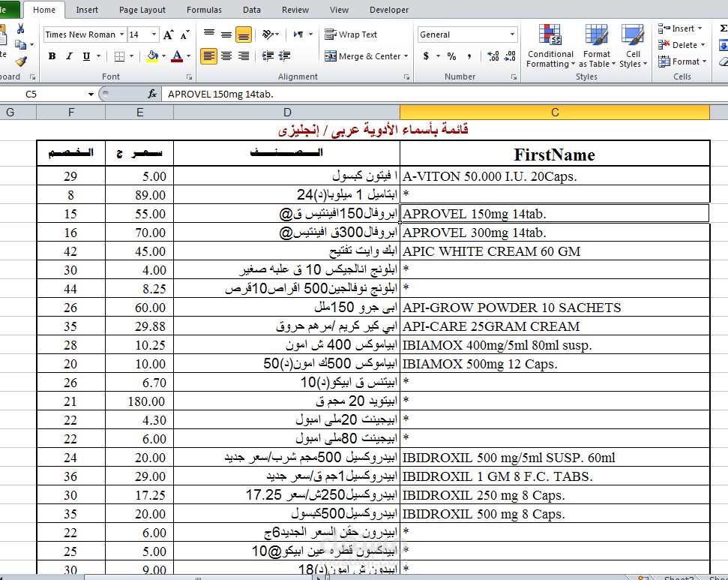Select the Format Painter brush
Viewport: 728px width, 580px height.
tap(21, 61)
